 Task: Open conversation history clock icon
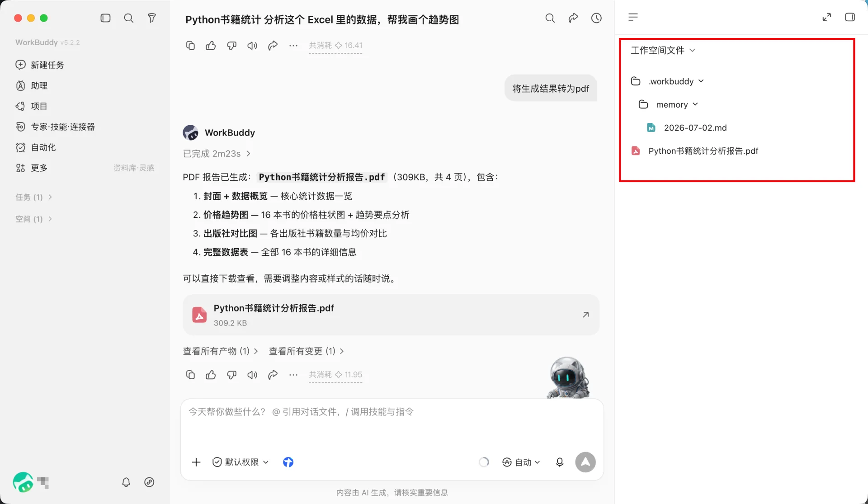click(596, 18)
